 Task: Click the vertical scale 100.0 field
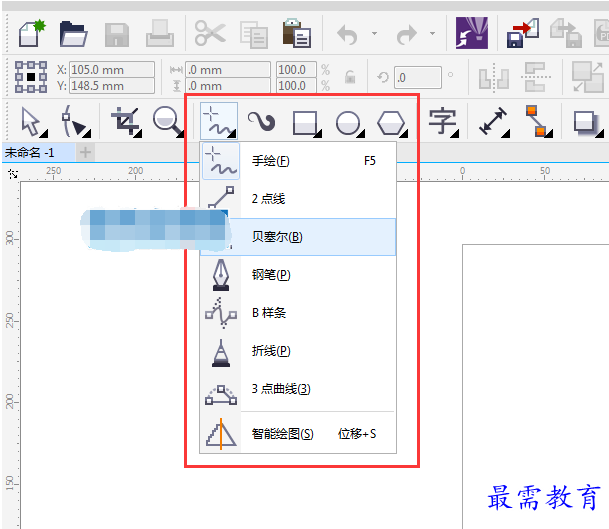click(296, 86)
